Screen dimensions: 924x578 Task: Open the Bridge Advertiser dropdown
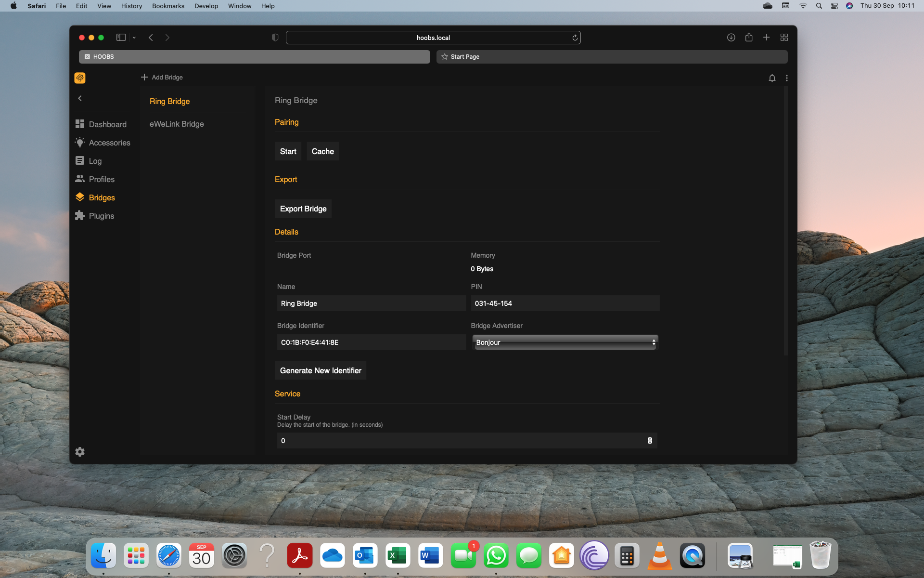point(565,342)
